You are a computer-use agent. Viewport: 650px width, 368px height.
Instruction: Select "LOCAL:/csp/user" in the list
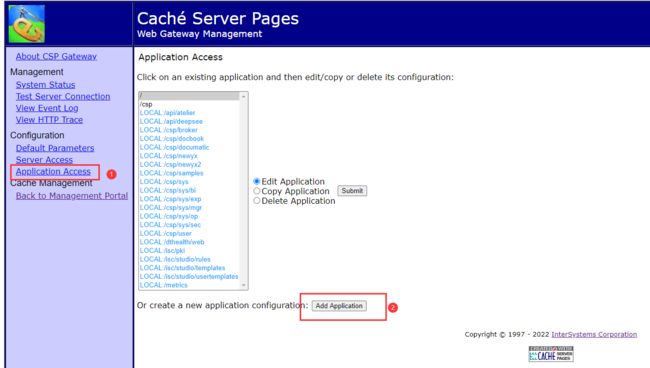point(189,233)
